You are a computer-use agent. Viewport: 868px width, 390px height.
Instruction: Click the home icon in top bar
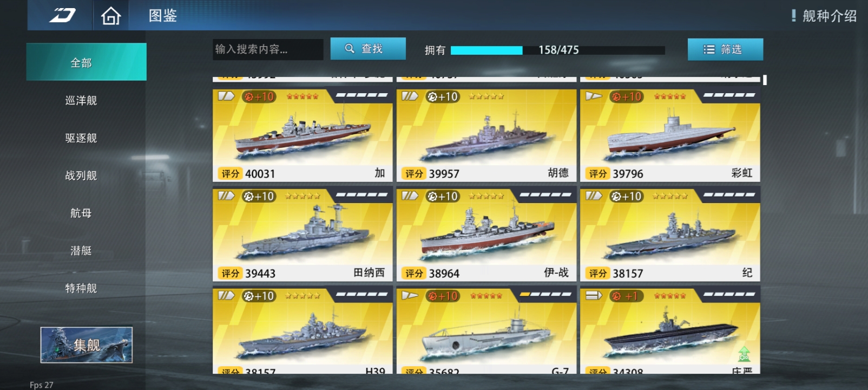[x=111, y=16]
